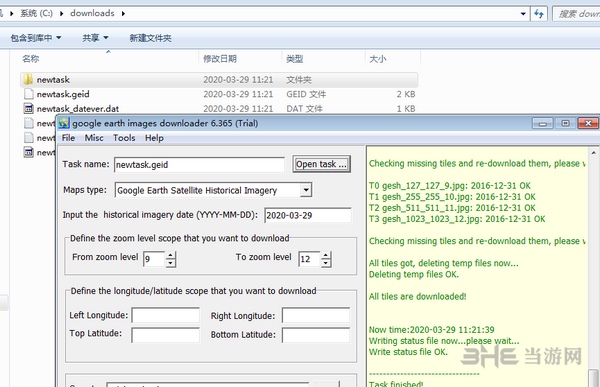Select the newtask_datever.dat file icon
The image size is (600, 387).
[29, 109]
